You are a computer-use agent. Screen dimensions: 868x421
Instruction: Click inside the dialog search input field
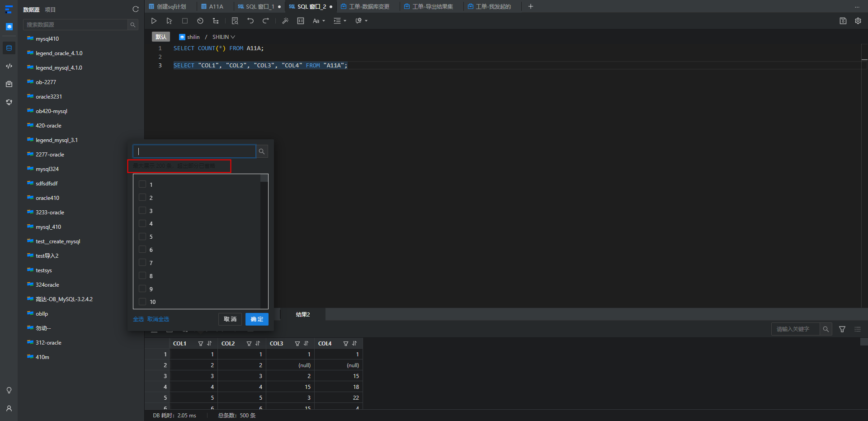(193, 151)
